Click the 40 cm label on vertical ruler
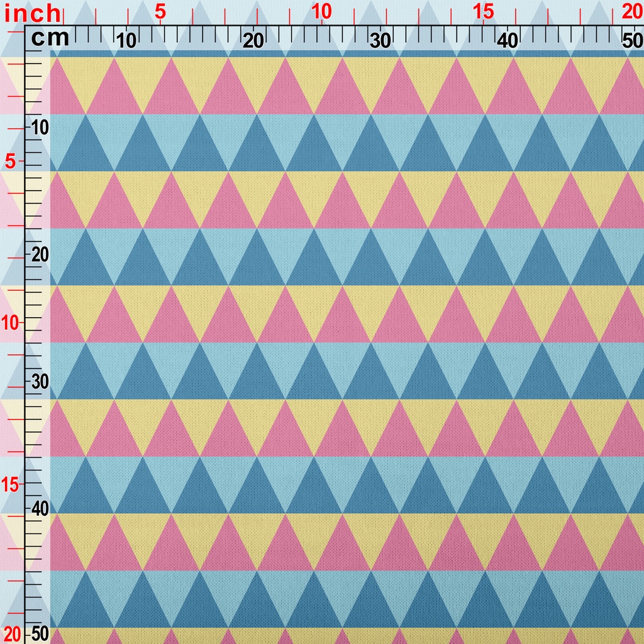Image resolution: width=644 pixels, height=644 pixels. coord(40,508)
